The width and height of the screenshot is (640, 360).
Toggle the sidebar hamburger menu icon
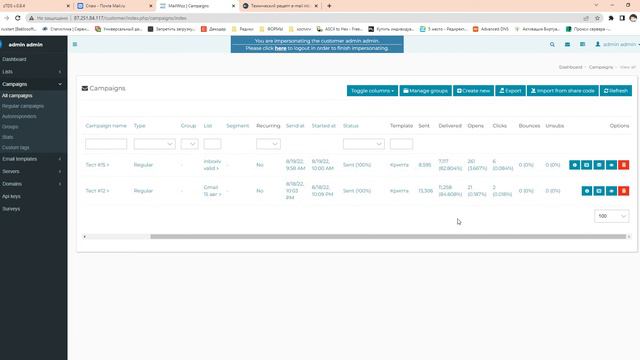pyautogui.click(x=75, y=44)
